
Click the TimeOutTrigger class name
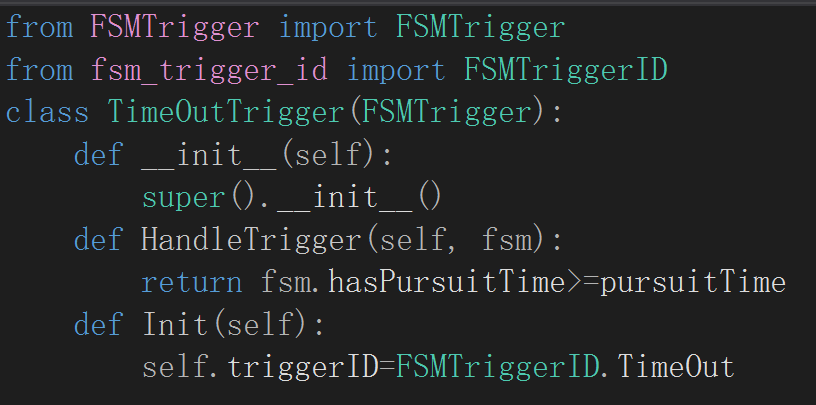pos(225,112)
